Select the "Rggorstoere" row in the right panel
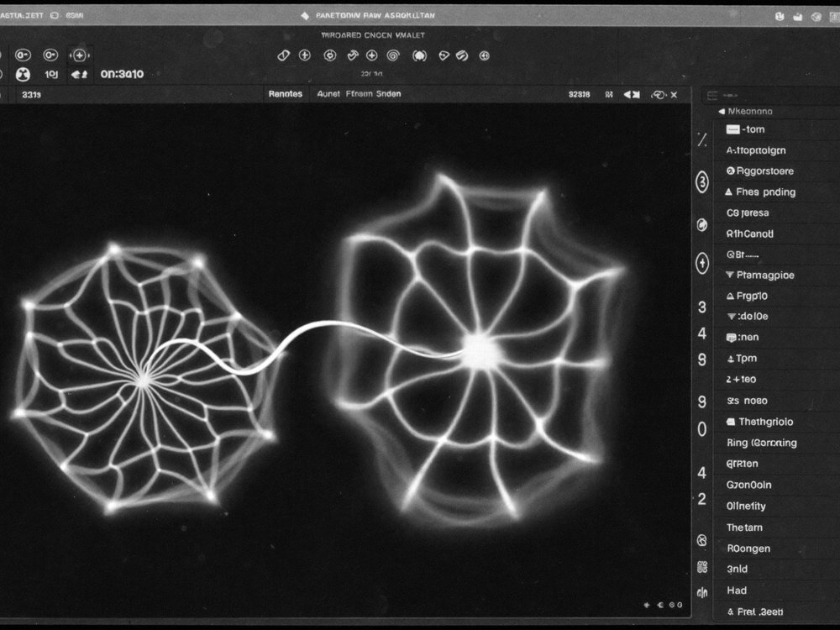The height and width of the screenshot is (630, 840). 777,171
